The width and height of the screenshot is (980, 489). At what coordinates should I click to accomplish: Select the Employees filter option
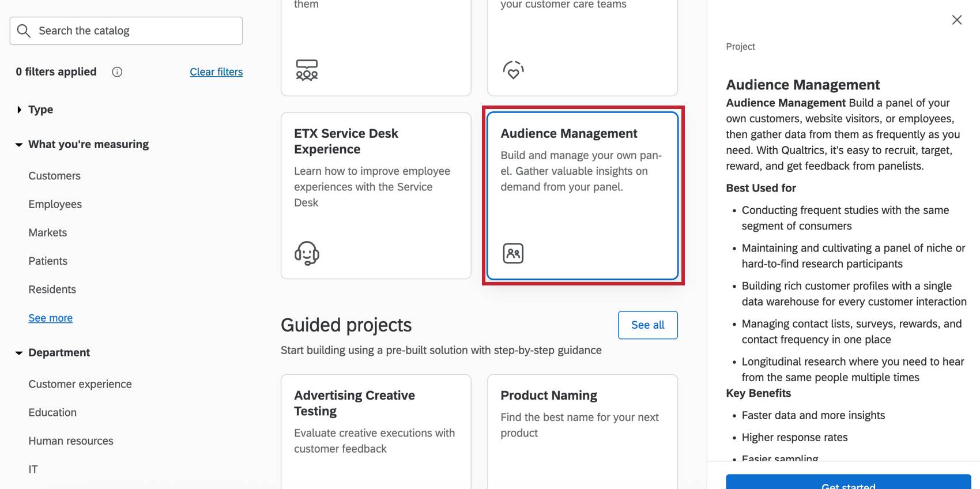[55, 204]
